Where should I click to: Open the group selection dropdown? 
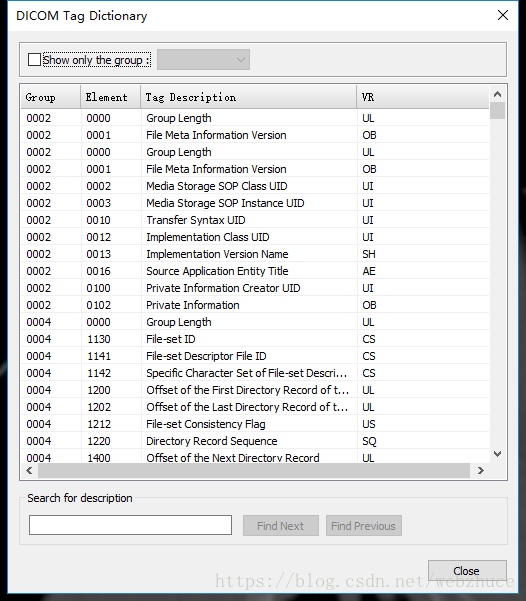coord(203,59)
